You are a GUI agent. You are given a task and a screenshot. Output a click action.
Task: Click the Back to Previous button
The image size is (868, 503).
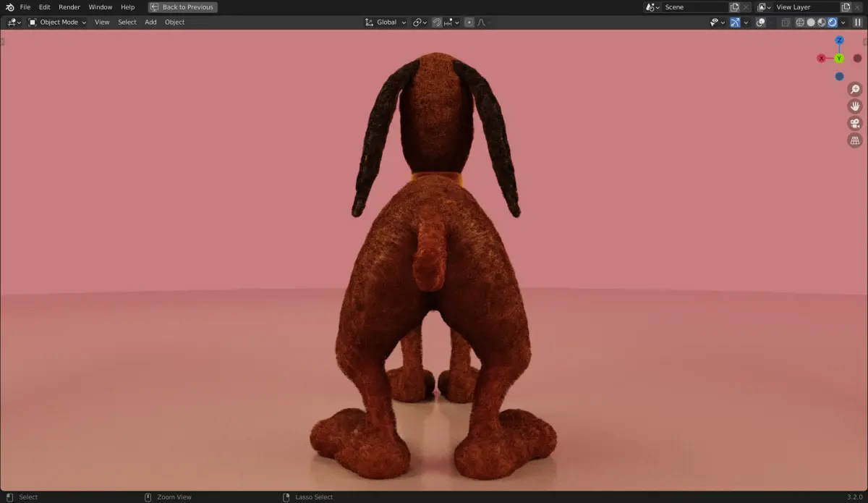click(182, 7)
